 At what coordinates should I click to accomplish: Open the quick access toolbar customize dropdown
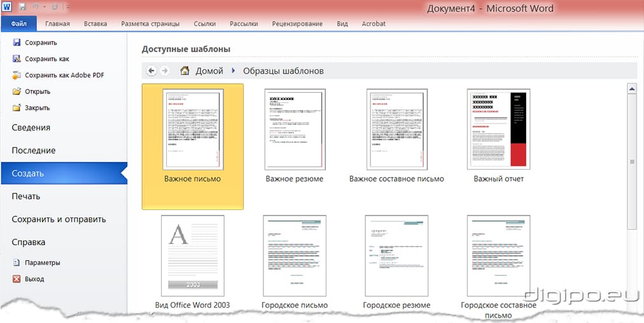coord(67,8)
